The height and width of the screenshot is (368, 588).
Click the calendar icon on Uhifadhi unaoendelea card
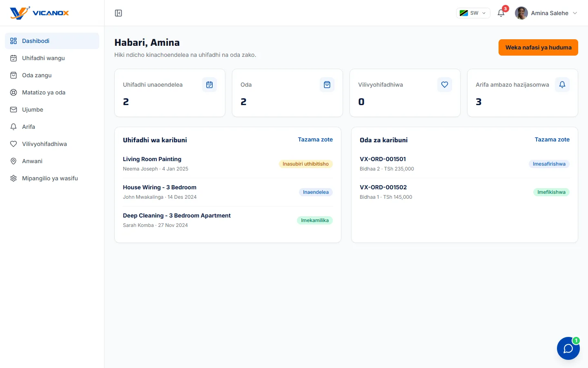coord(209,85)
